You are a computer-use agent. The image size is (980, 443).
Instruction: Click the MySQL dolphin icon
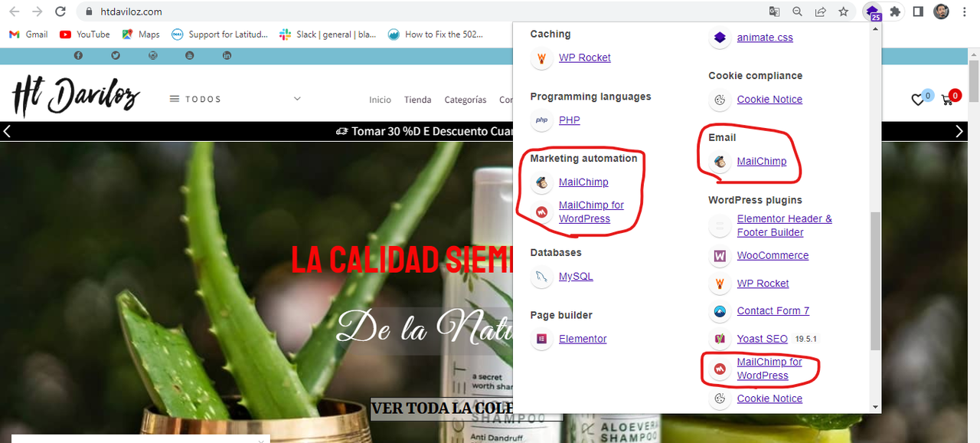click(x=542, y=277)
